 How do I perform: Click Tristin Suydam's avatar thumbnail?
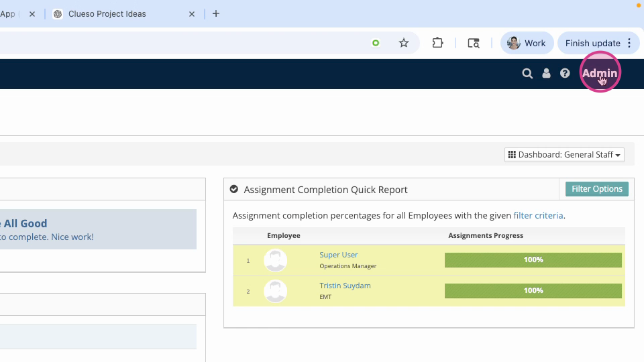[275, 291]
